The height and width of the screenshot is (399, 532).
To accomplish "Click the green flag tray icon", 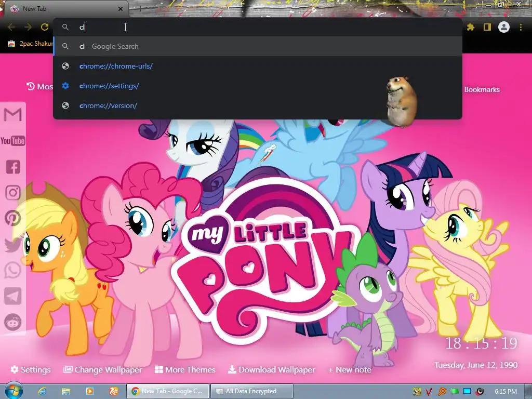I will coord(455,392).
